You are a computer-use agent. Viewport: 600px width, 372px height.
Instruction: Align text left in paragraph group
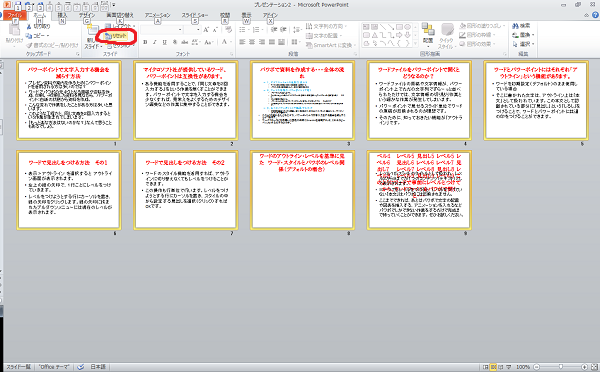point(242,42)
